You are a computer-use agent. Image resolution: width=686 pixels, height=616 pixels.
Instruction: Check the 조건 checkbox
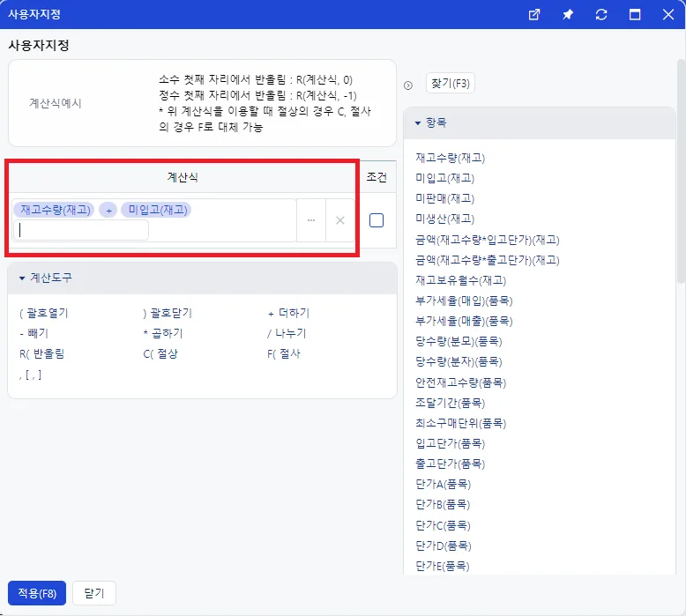pos(377,220)
